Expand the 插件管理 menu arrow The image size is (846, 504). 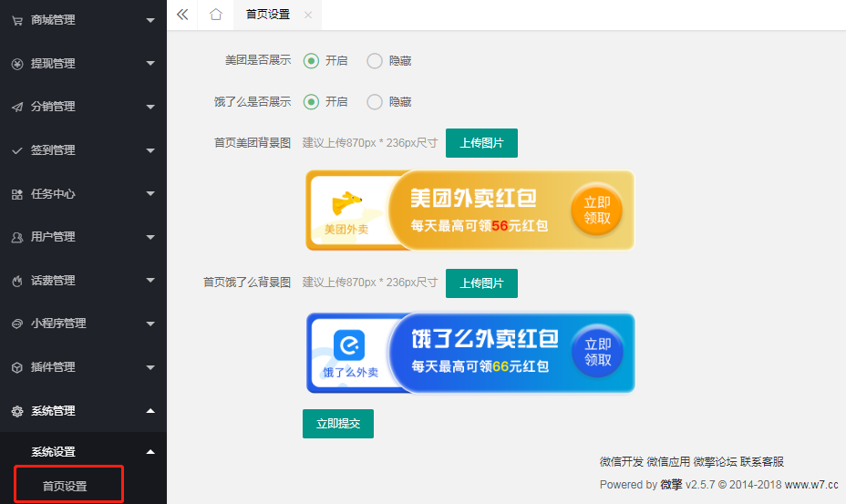pyautogui.click(x=150, y=367)
